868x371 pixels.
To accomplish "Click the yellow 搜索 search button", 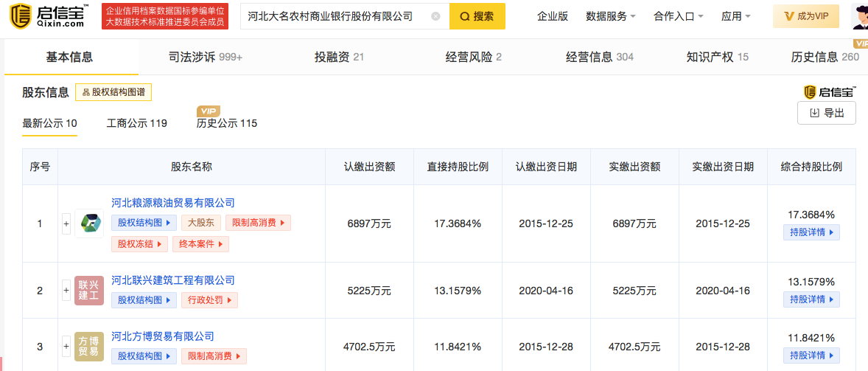I will [477, 16].
